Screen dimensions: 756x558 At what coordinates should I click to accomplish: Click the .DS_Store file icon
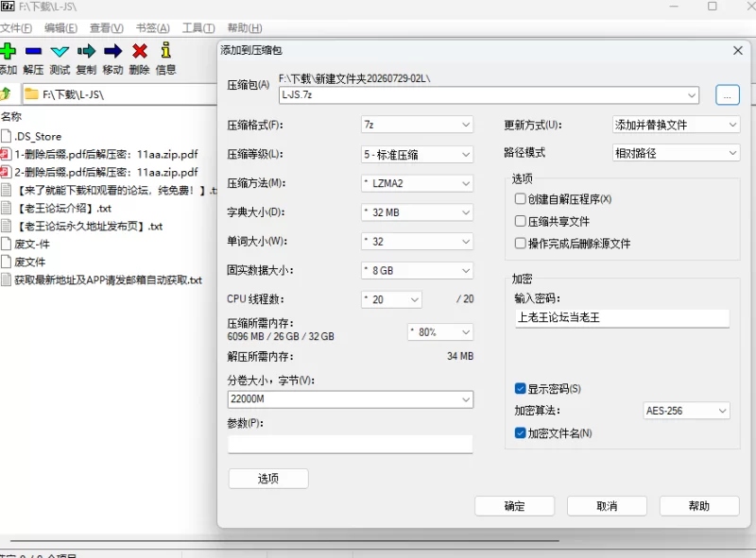6,136
